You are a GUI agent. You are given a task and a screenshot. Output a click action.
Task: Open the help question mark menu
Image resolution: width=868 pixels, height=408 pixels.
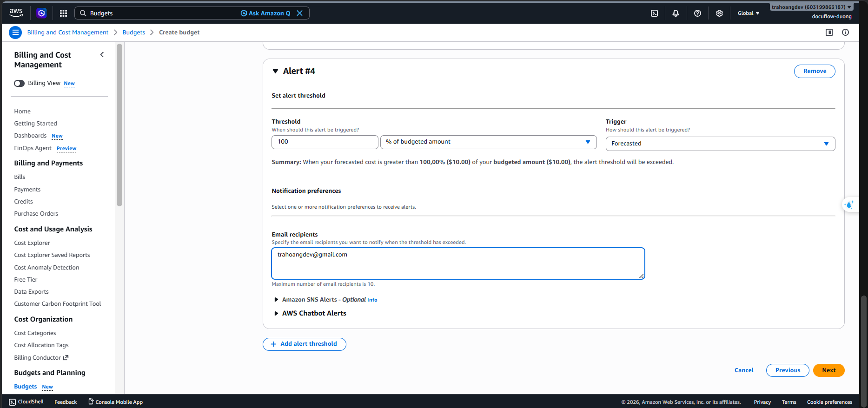[697, 13]
